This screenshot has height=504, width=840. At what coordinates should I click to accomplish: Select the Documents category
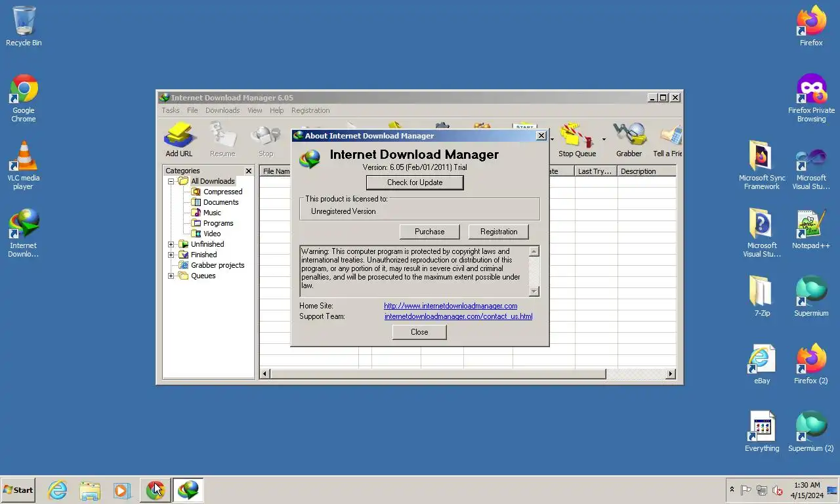tap(220, 202)
